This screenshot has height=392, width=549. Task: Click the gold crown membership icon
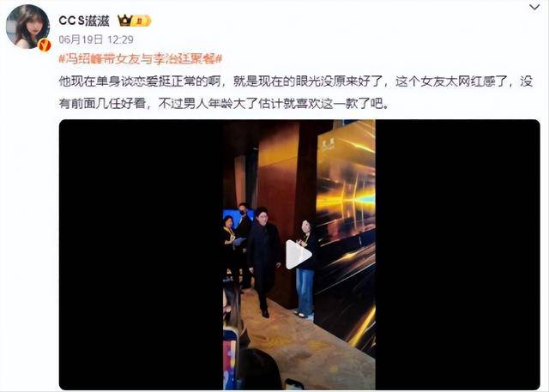tap(124, 21)
